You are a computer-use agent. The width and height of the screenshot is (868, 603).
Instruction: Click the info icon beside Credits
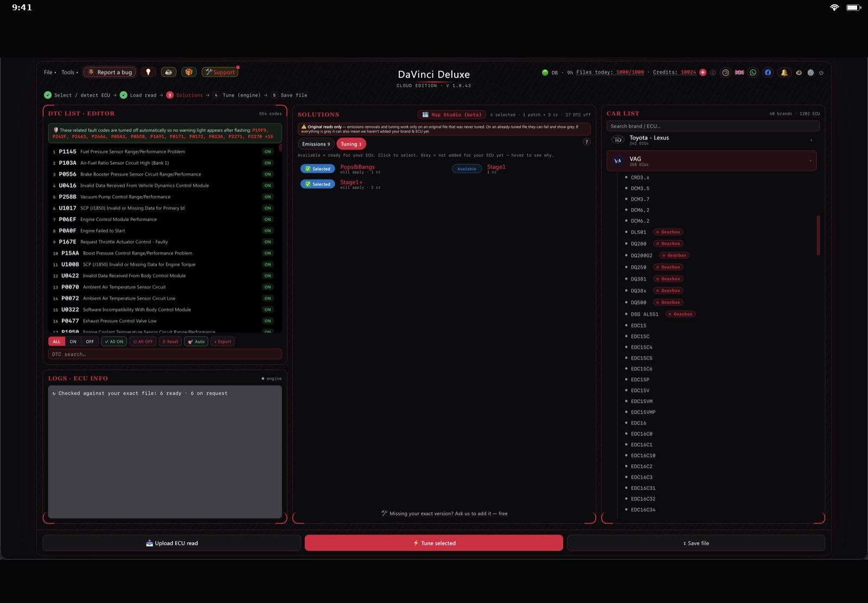713,72
